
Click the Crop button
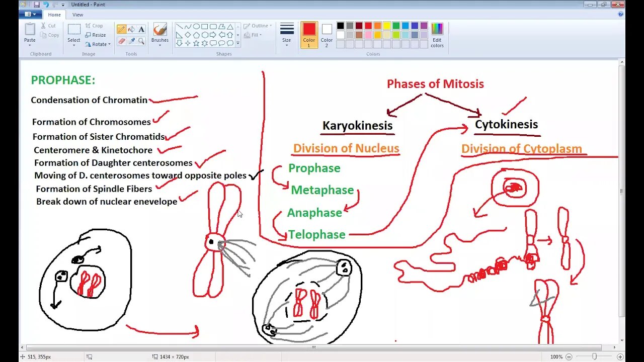(x=94, y=26)
